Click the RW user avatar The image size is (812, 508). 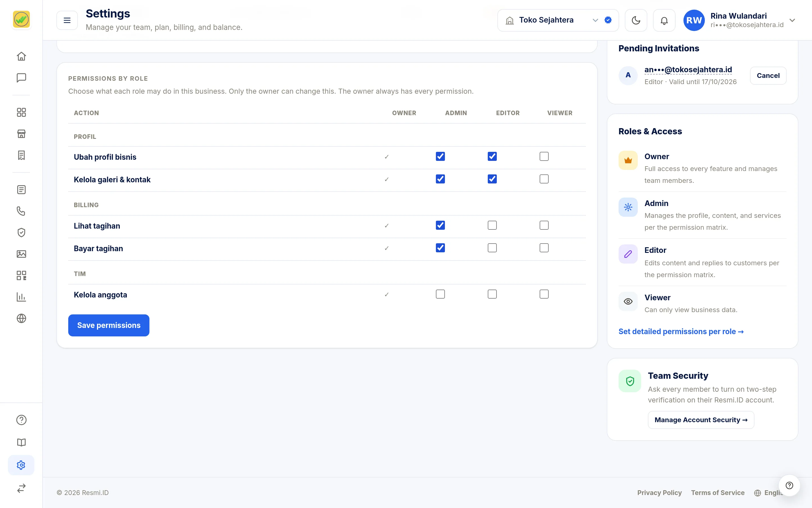click(694, 20)
